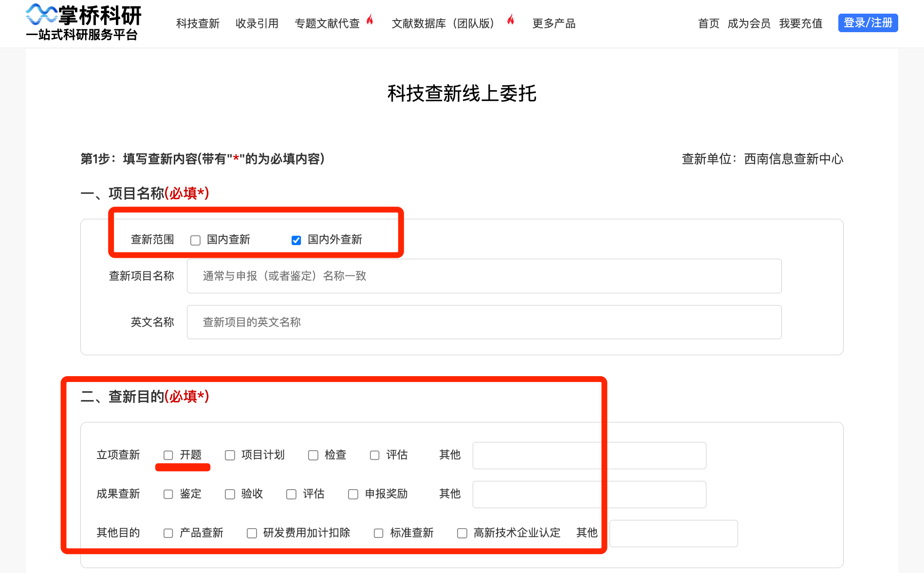924x573 pixels.
Task: Click the 其他 input in the 立项查新 row
Action: click(x=590, y=456)
